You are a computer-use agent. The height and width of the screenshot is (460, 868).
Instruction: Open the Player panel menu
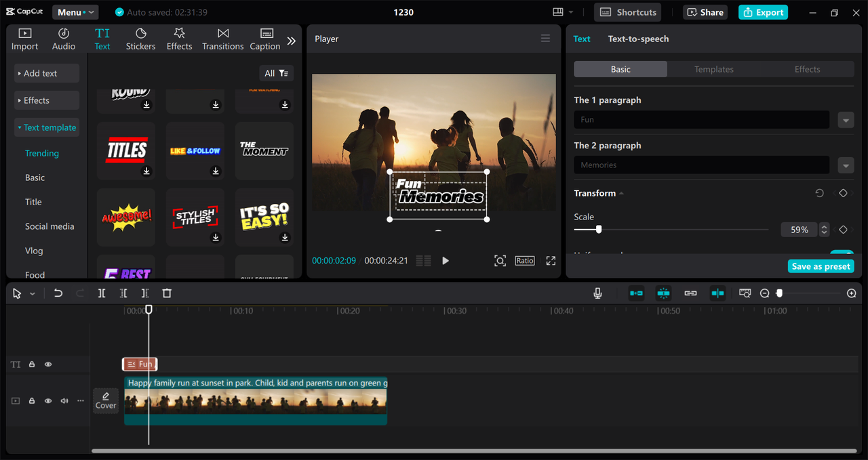pos(545,39)
